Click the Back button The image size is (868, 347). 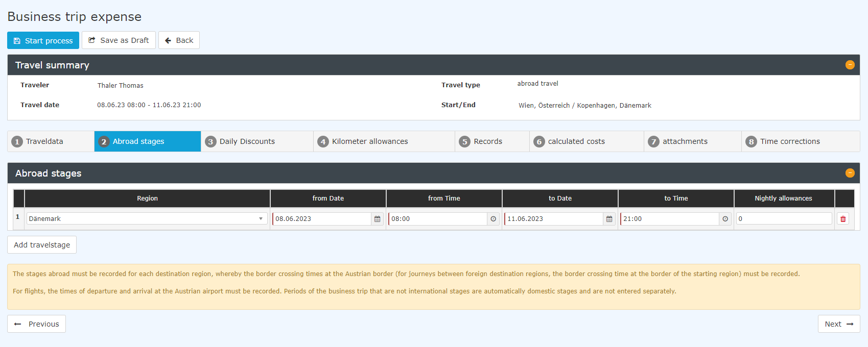[179, 40]
